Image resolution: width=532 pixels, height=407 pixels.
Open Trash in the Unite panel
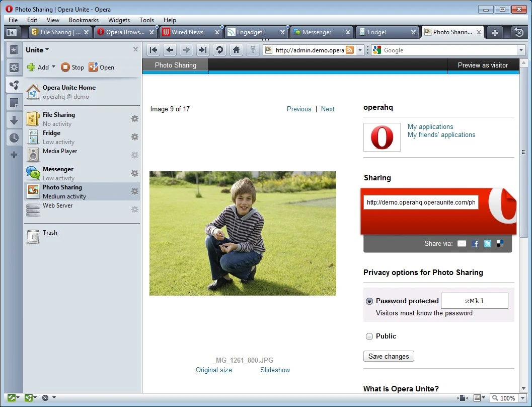click(82, 237)
